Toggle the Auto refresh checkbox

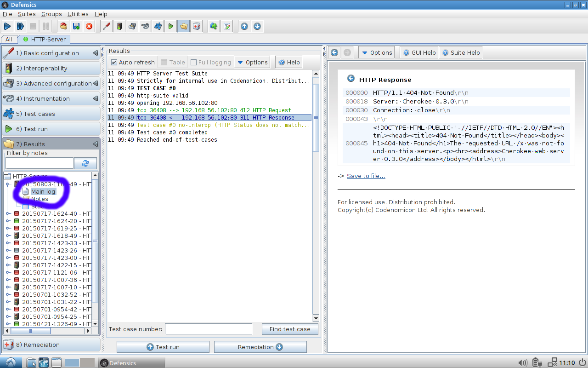tap(114, 62)
